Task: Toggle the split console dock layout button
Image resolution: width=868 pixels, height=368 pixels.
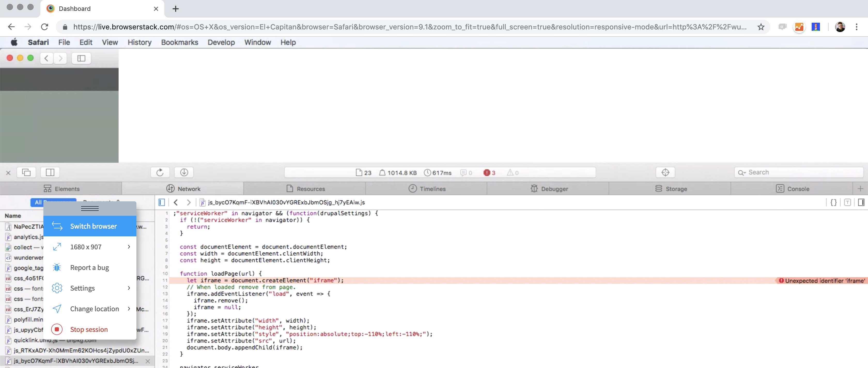Action: pyautogui.click(x=50, y=172)
